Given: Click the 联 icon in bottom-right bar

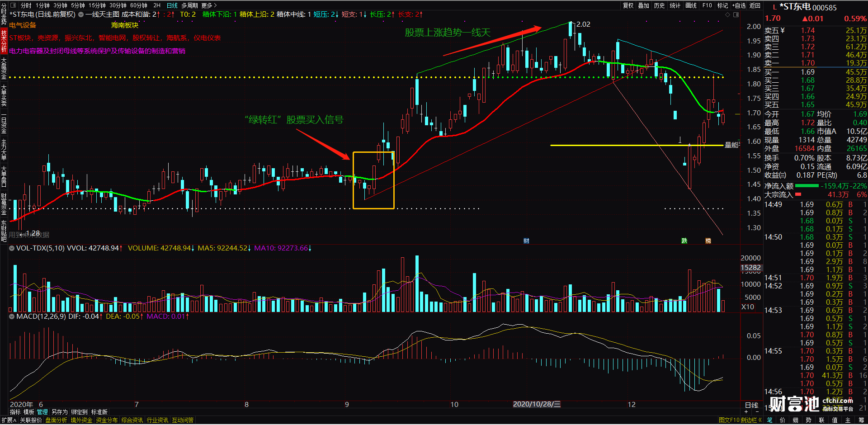Looking at the screenshot, I should (x=822, y=420).
